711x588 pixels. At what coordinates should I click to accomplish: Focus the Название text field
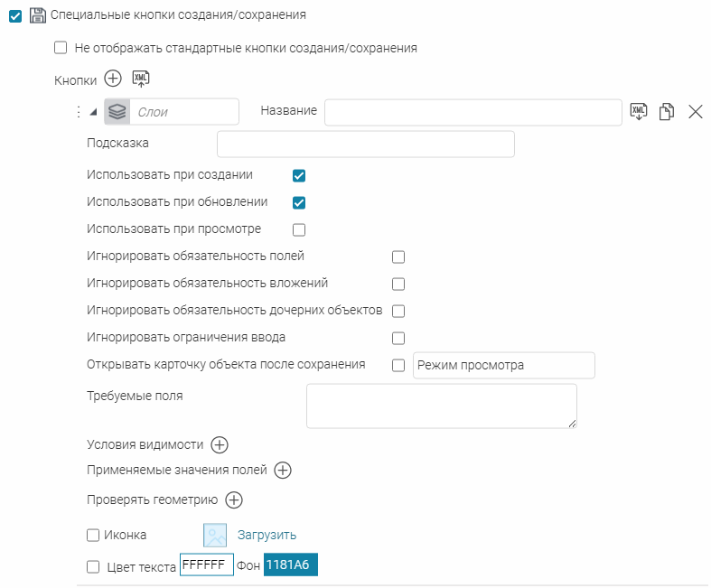(x=472, y=112)
